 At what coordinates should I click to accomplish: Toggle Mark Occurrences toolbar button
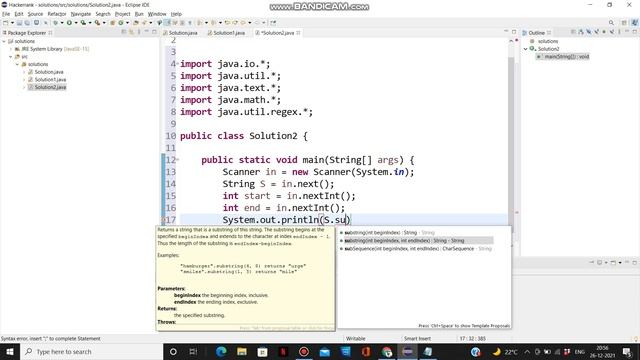tap(168, 23)
